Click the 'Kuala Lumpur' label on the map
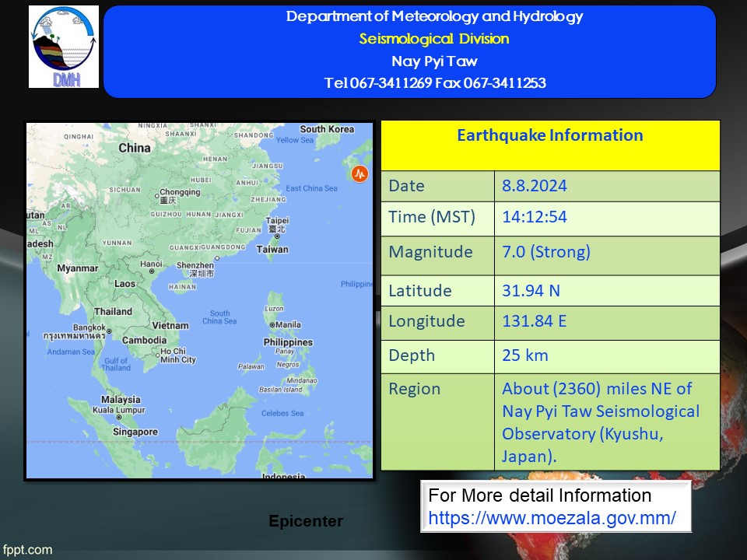Screen dimensions: 747x560 tap(118, 410)
